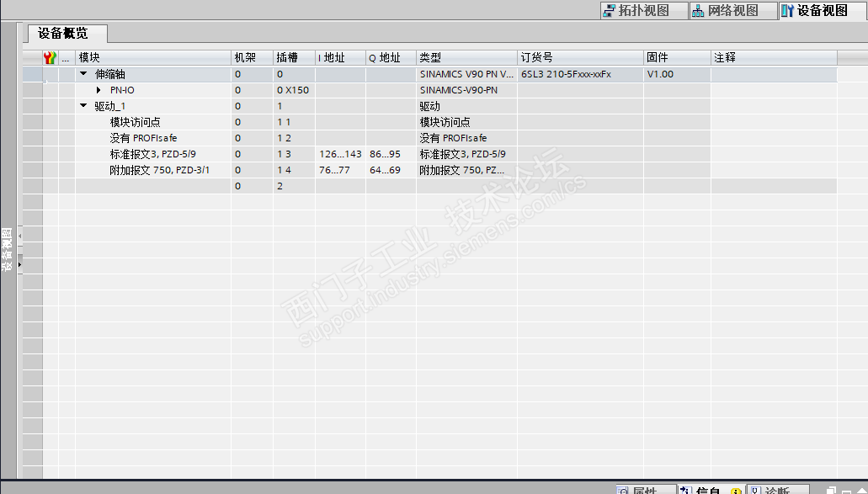Click the type cell 没有 PROFIsafe
The height and width of the screenshot is (494, 868).
466,138
